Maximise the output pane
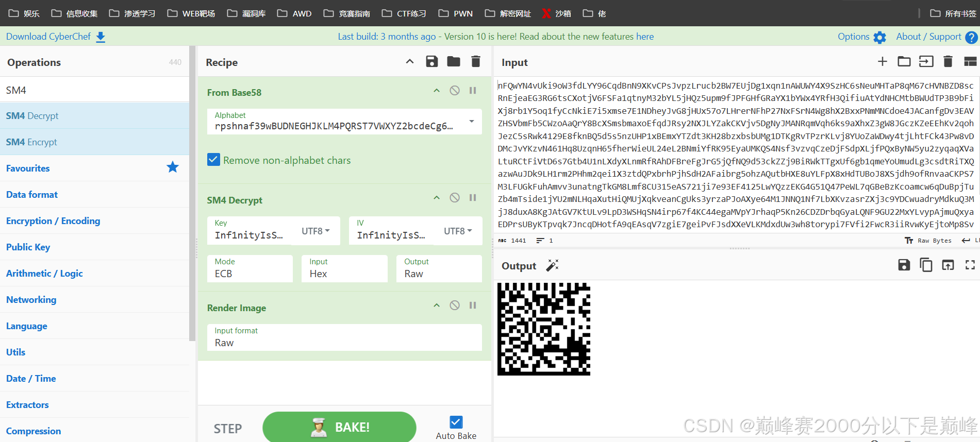 [970, 265]
